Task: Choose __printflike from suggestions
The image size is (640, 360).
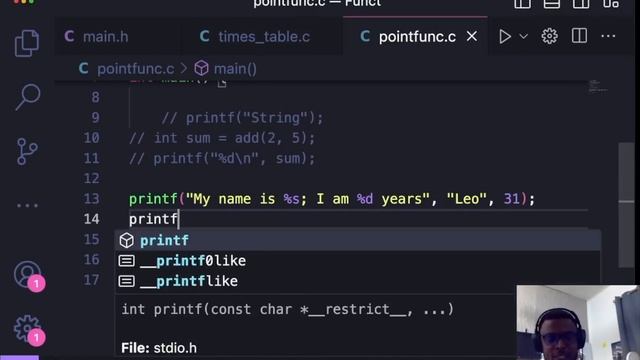Action: click(358, 281)
